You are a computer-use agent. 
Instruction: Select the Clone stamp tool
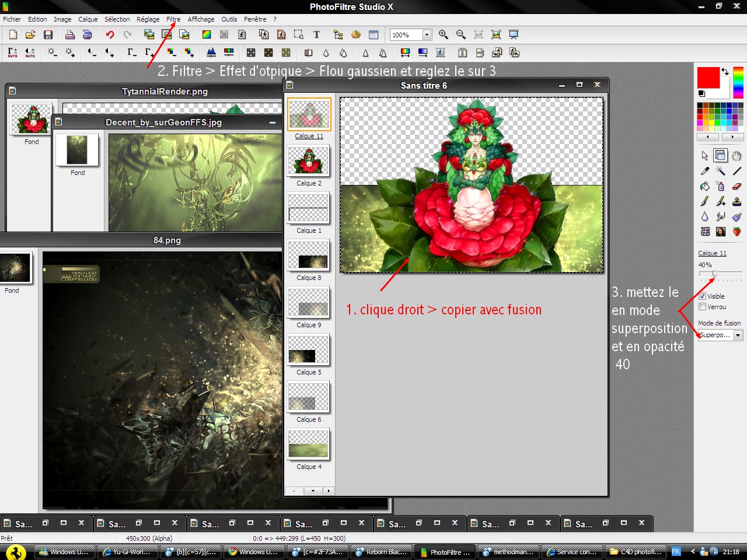[x=736, y=201]
